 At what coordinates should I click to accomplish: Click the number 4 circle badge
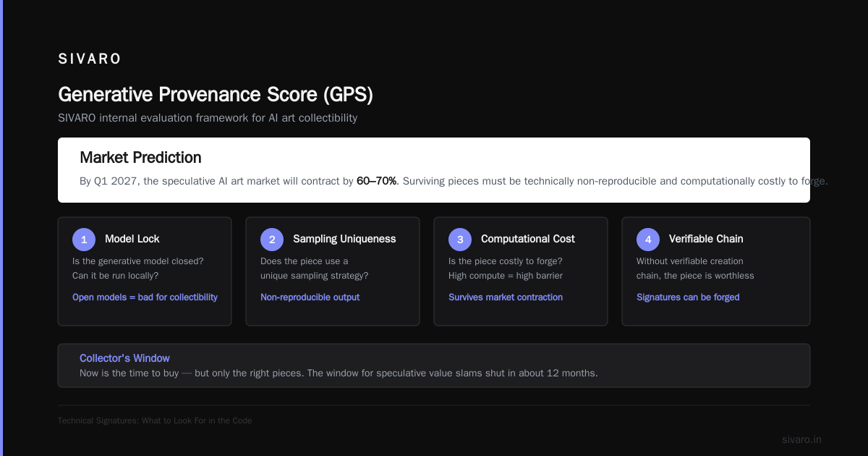pyautogui.click(x=648, y=240)
